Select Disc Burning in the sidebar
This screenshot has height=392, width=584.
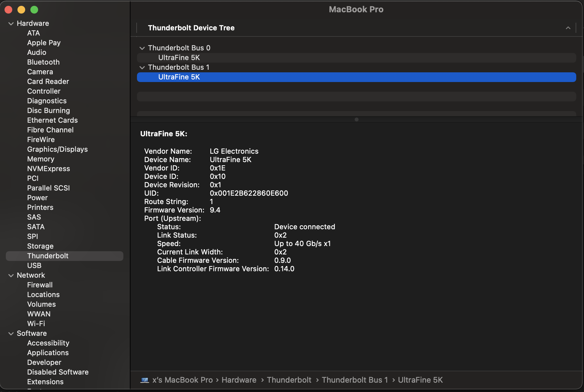pyautogui.click(x=48, y=111)
